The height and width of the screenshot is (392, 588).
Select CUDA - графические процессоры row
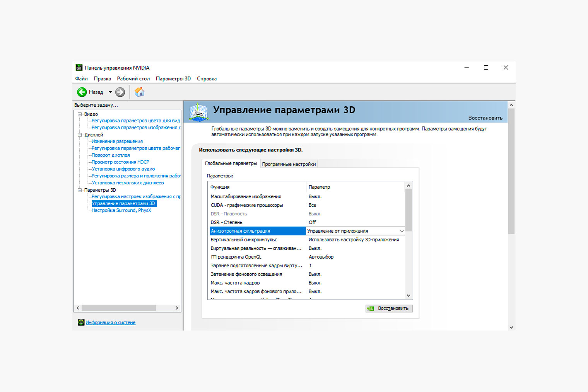(x=306, y=205)
